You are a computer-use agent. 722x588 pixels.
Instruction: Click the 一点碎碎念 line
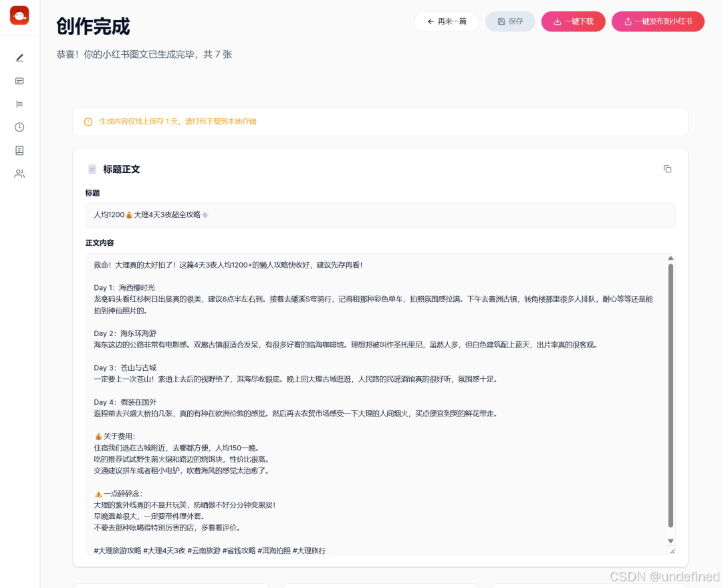point(118,494)
